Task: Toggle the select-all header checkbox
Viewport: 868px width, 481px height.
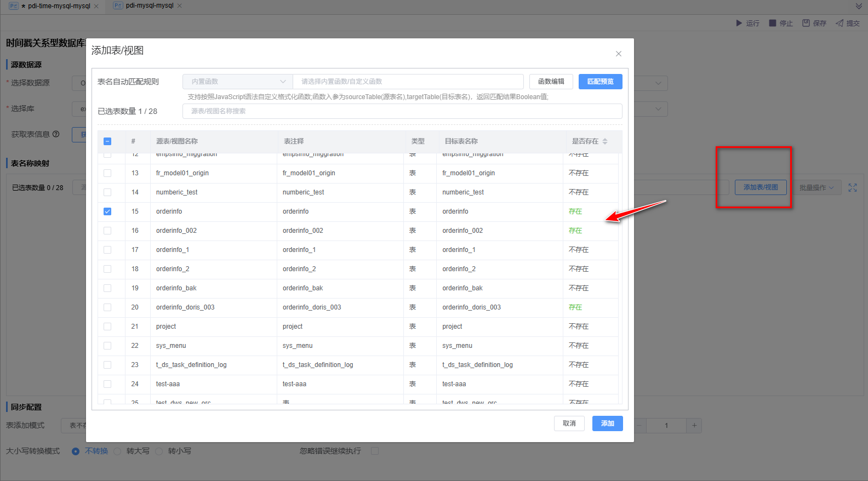Action: 107,141
